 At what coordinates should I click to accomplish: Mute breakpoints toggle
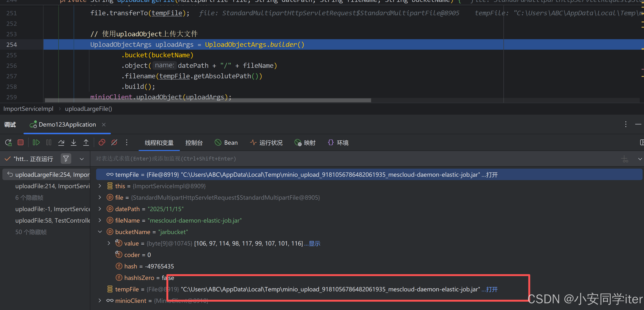[114, 143]
